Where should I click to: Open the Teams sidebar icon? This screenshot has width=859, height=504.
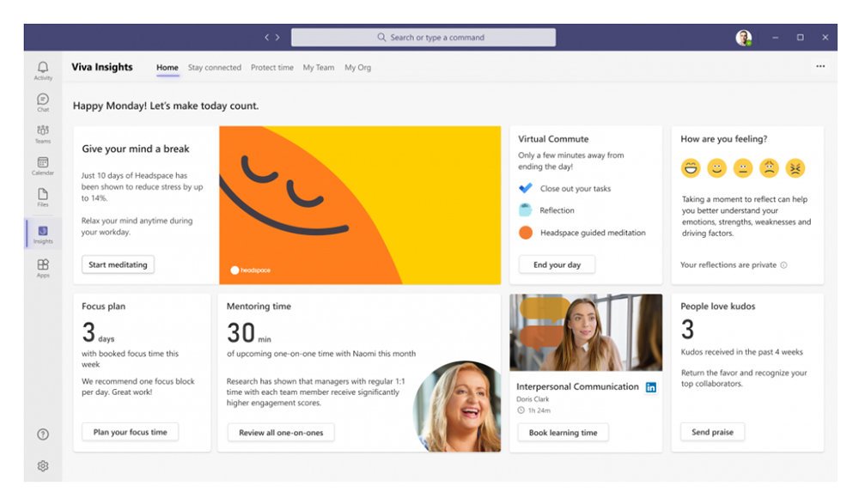point(43,131)
